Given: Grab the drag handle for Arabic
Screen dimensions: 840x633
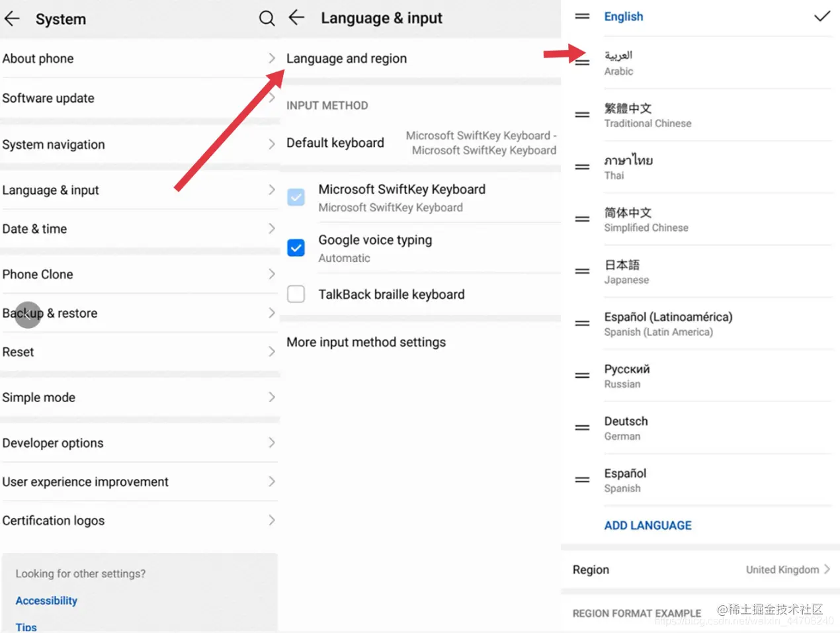Looking at the screenshot, I should click(582, 63).
